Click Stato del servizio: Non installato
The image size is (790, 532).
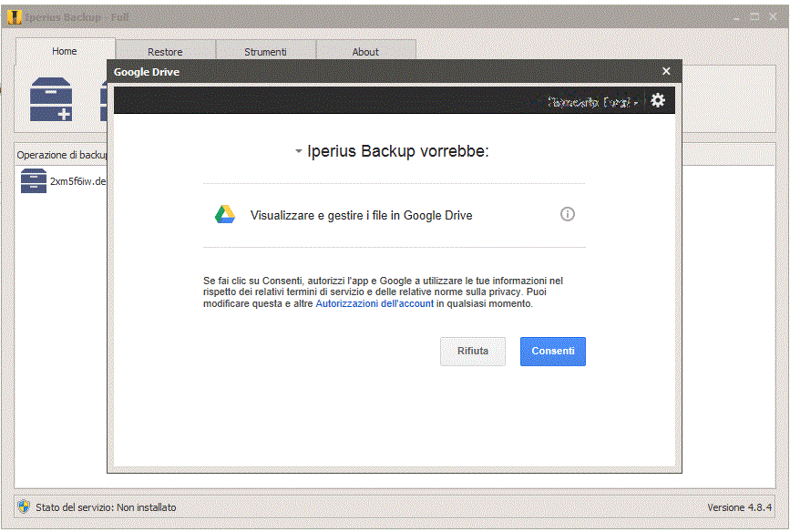coord(106,507)
